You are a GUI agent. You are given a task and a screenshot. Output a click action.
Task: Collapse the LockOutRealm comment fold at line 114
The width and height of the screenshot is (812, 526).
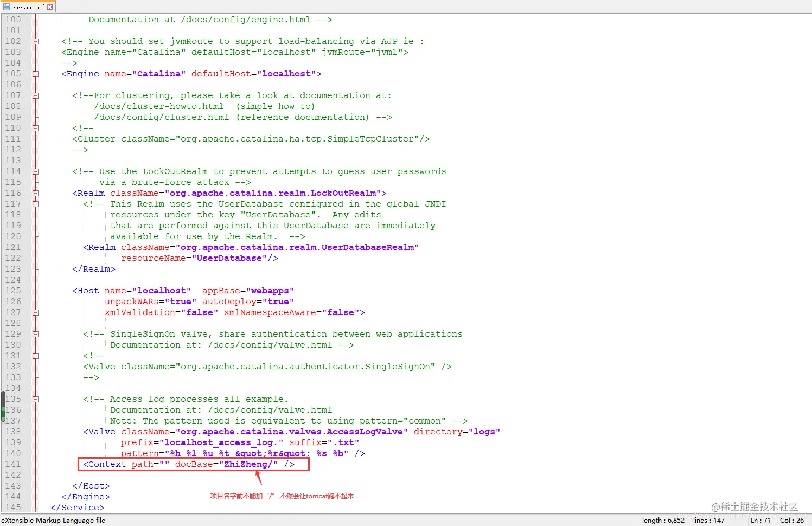(36, 171)
